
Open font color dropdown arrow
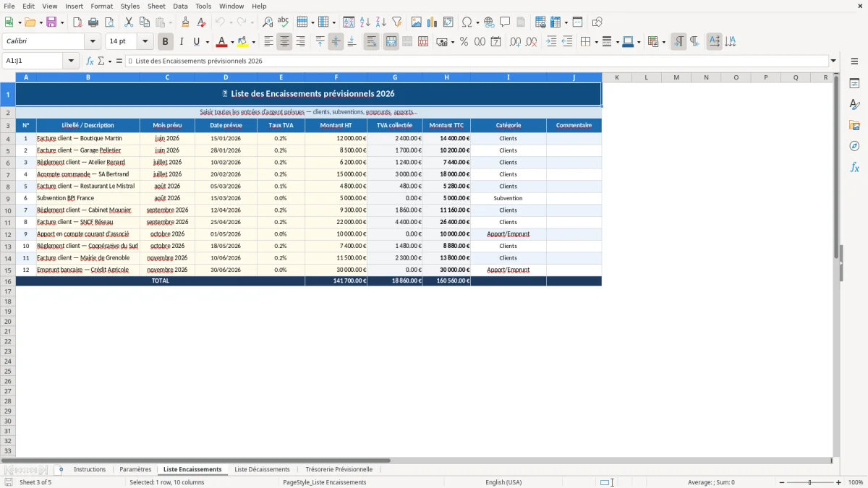point(232,42)
